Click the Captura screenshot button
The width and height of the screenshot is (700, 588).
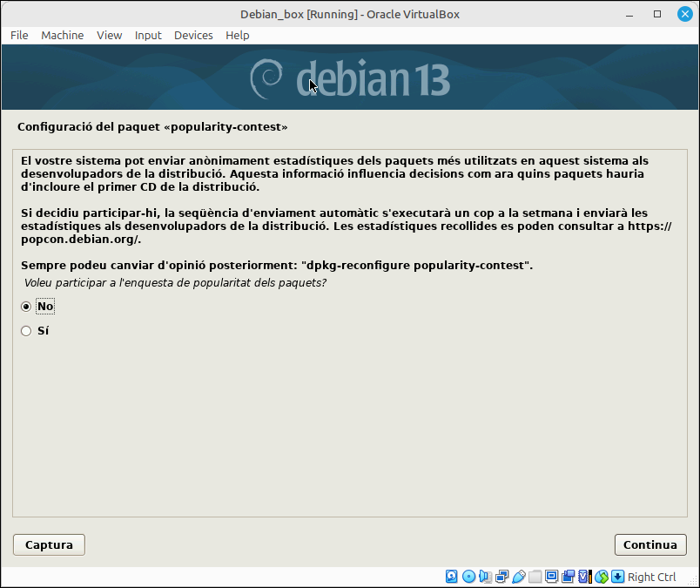49,545
